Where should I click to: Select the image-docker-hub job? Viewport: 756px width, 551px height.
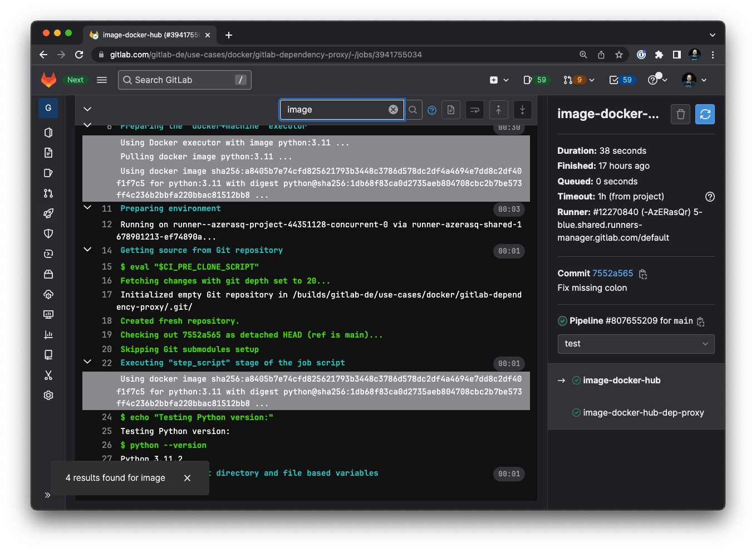[621, 381]
